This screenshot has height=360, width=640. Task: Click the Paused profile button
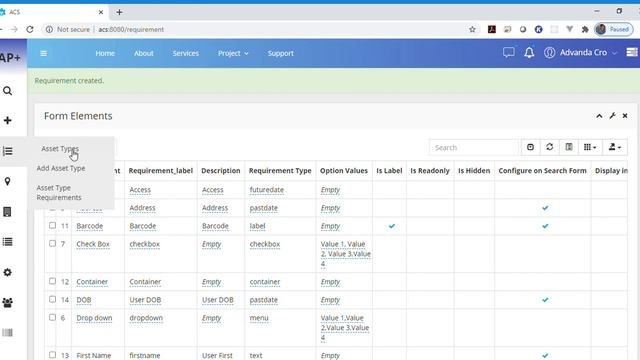[613, 29]
